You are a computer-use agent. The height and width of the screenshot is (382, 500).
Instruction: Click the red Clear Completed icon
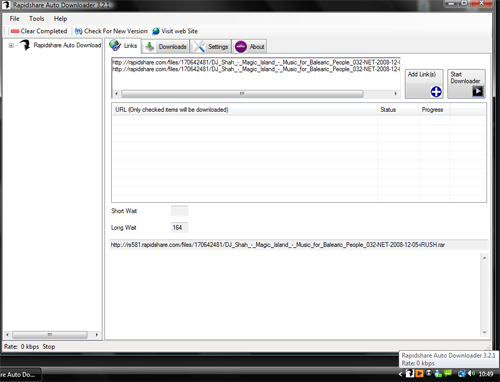click(15, 31)
